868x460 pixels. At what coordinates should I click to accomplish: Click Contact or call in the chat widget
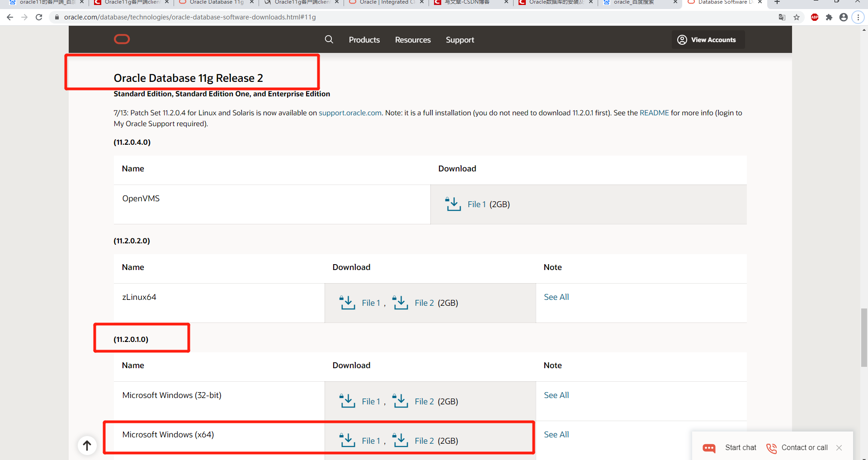(804, 447)
